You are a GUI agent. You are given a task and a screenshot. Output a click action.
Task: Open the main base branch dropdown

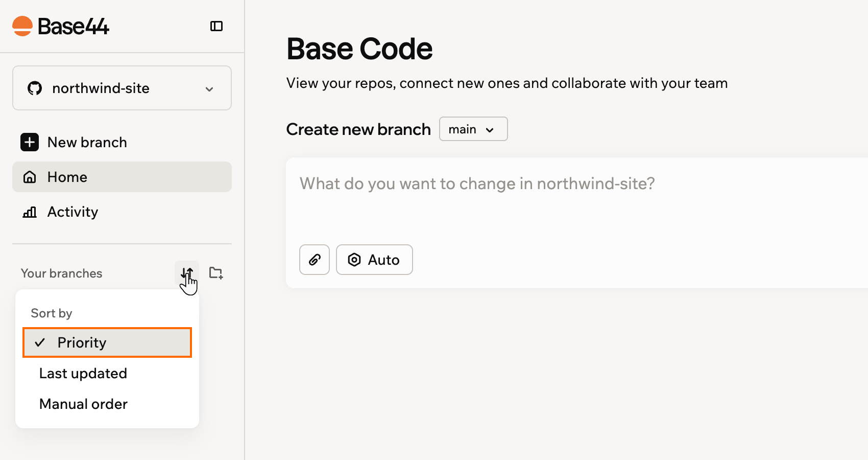pyautogui.click(x=473, y=129)
